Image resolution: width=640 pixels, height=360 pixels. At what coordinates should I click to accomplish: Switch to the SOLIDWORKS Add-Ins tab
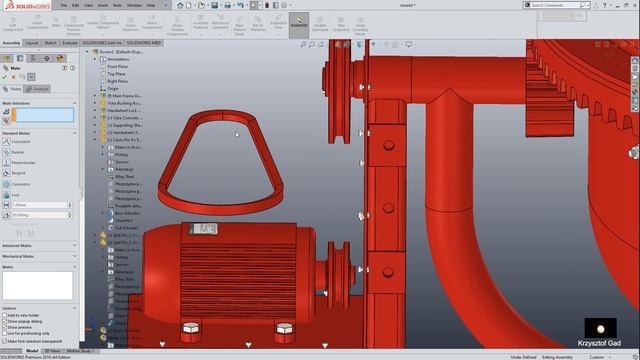102,43
